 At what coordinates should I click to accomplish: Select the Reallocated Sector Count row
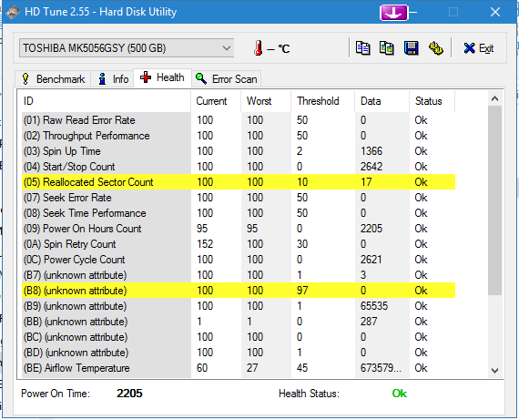(x=239, y=182)
